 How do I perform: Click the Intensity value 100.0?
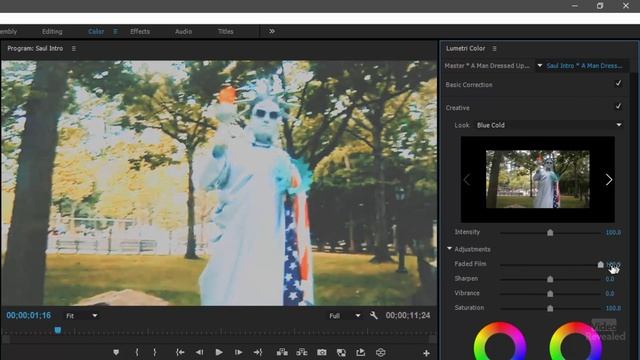click(613, 232)
